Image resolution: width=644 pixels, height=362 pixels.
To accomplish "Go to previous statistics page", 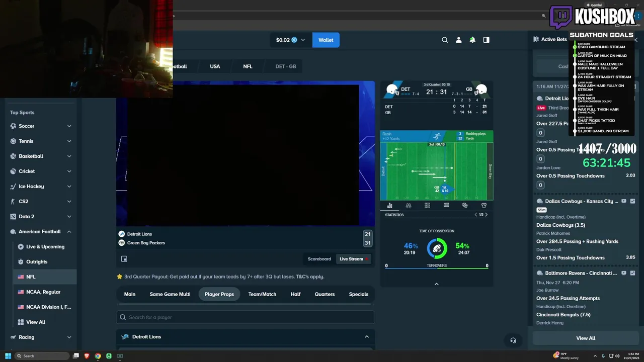I will coord(476,215).
